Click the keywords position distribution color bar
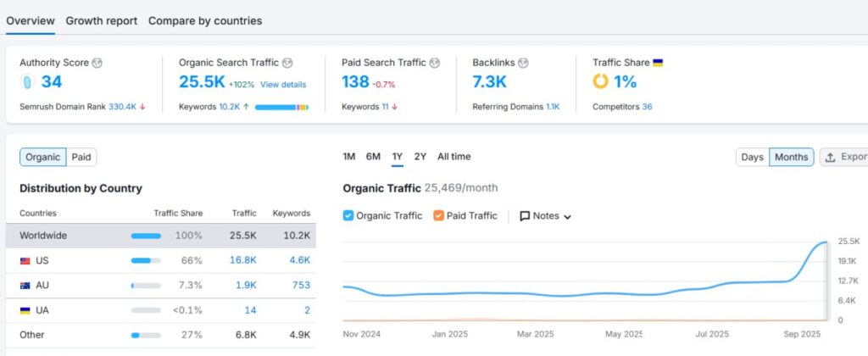868x356 pixels. click(281, 108)
